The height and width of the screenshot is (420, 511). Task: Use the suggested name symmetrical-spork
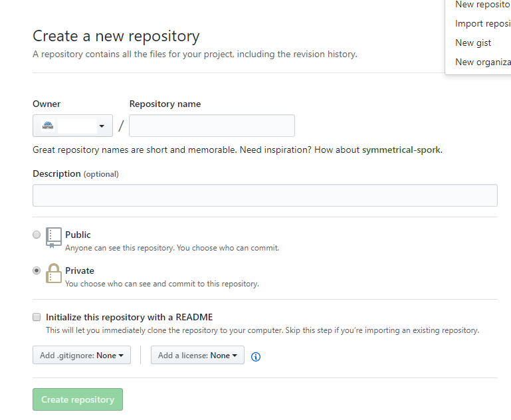point(401,150)
